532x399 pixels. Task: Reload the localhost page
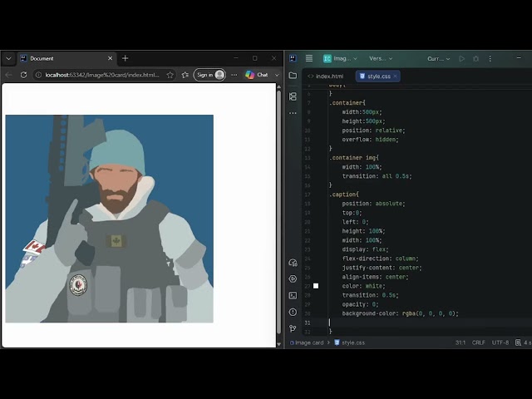tap(23, 75)
